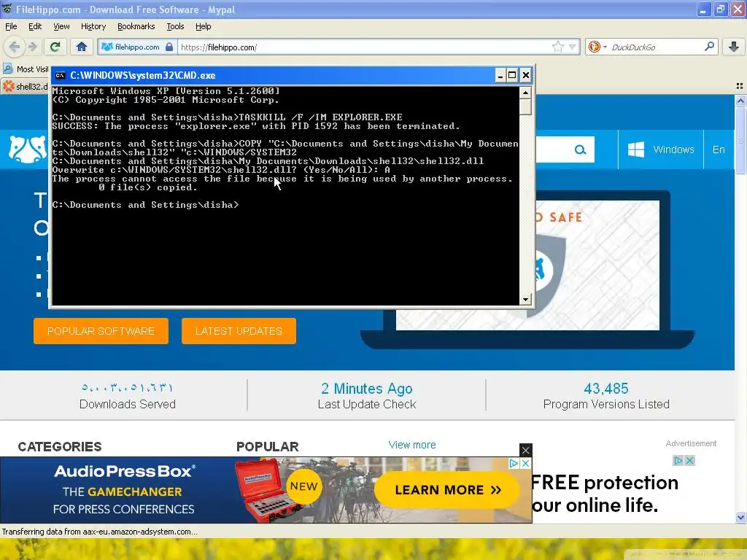The height and width of the screenshot is (560, 747).
Task: Click the AdChoices icon on AudioPressBox banner
Action: 514,463
